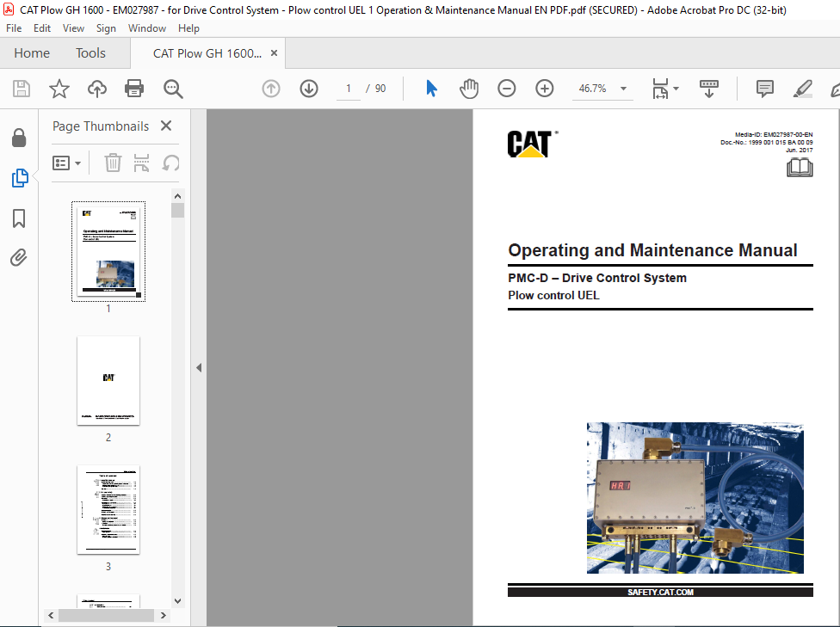The width and height of the screenshot is (840, 627).
Task: Bookmark document with the star icon
Action: [x=59, y=89]
